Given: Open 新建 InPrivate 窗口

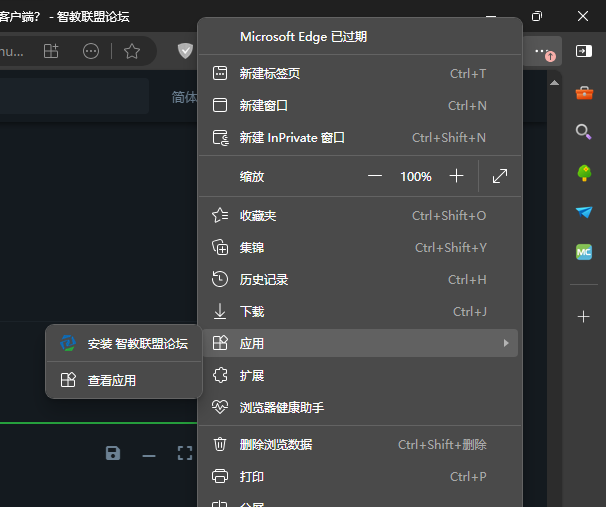Looking at the screenshot, I should click(x=360, y=138).
